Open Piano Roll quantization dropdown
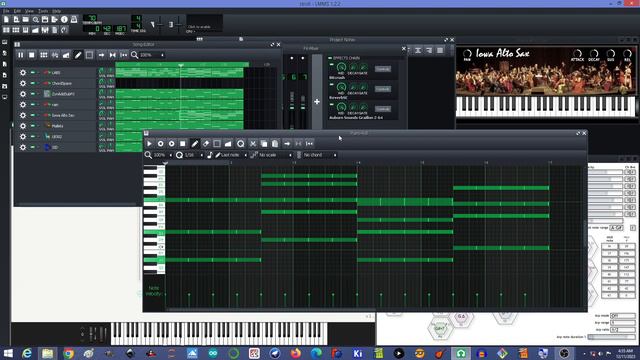This screenshot has height=360, width=640. tap(193, 155)
